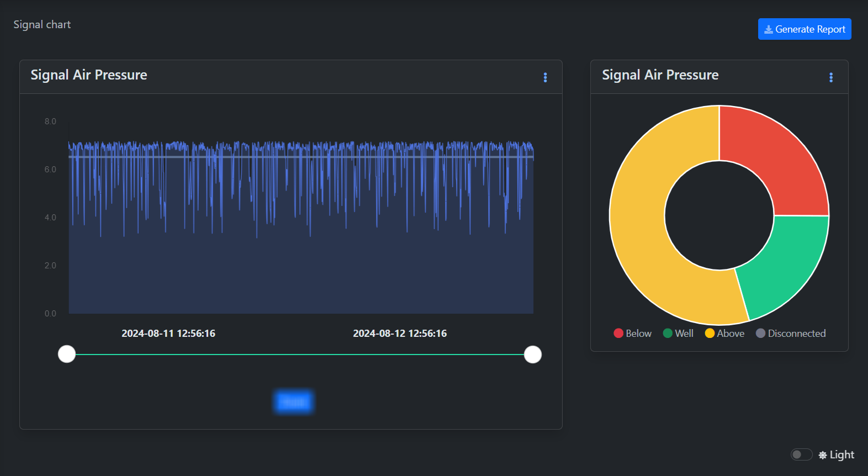This screenshot has width=868, height=476.
Task: Click the right handle of time range slider
Action: tap(532, 355)
